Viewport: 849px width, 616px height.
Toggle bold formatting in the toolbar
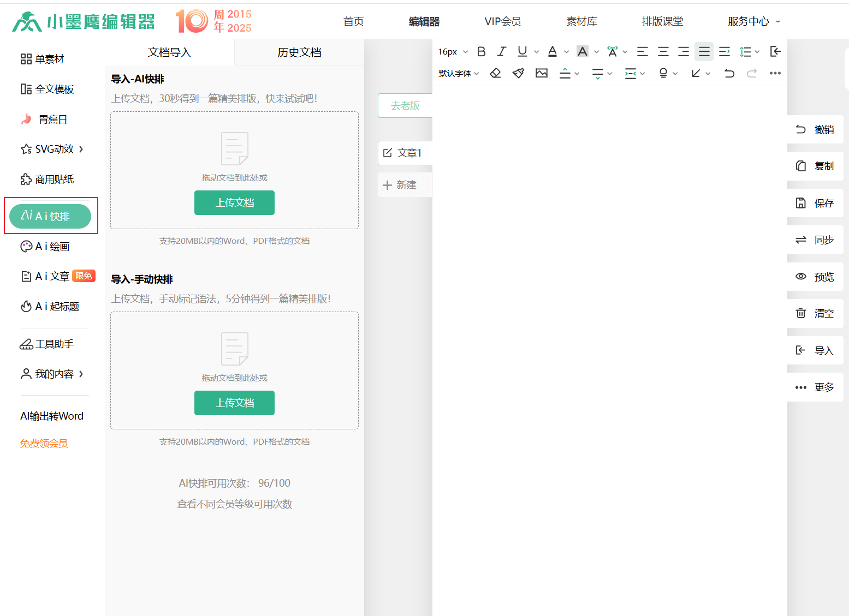pos(481,52)
